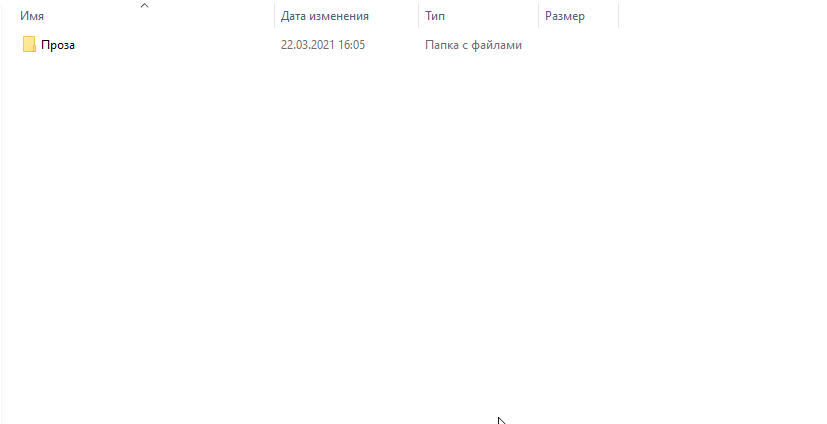Image resolution: width=827 pixels, height=424 pixels.
Task: Toggle sort direction arrow above Имя
Action: [x=145, y=5]
